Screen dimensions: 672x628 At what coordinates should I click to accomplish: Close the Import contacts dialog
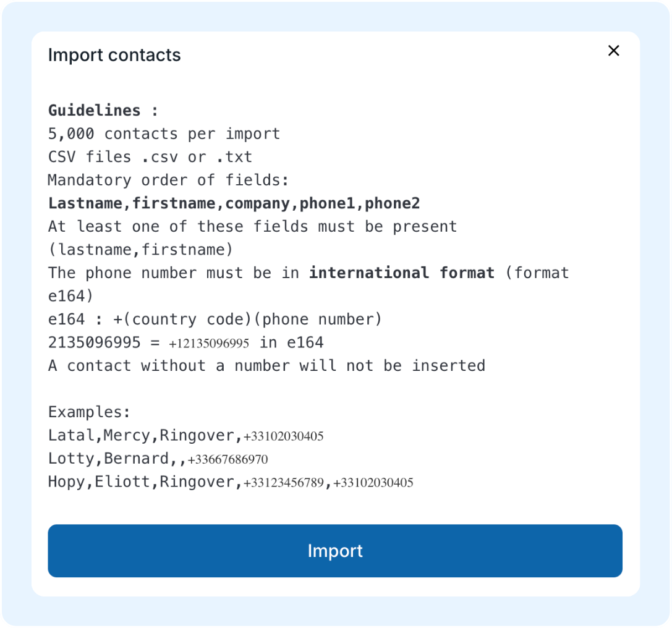(x=613, y=51)
